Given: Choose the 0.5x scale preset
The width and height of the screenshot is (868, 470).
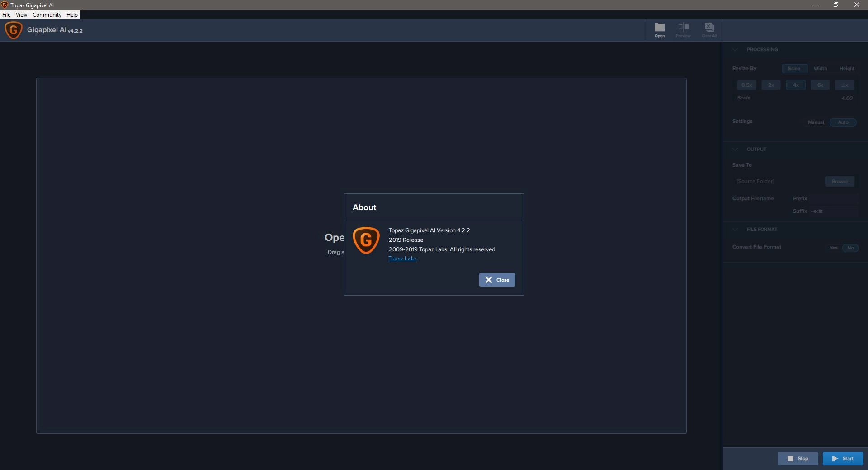Looking at the screenshot, I should coord(746,85).
